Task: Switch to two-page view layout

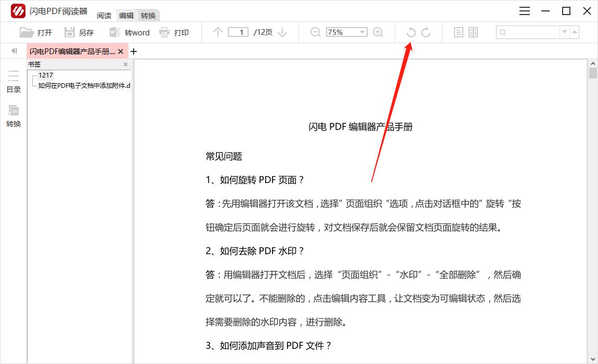Action: tap(473, 32)
